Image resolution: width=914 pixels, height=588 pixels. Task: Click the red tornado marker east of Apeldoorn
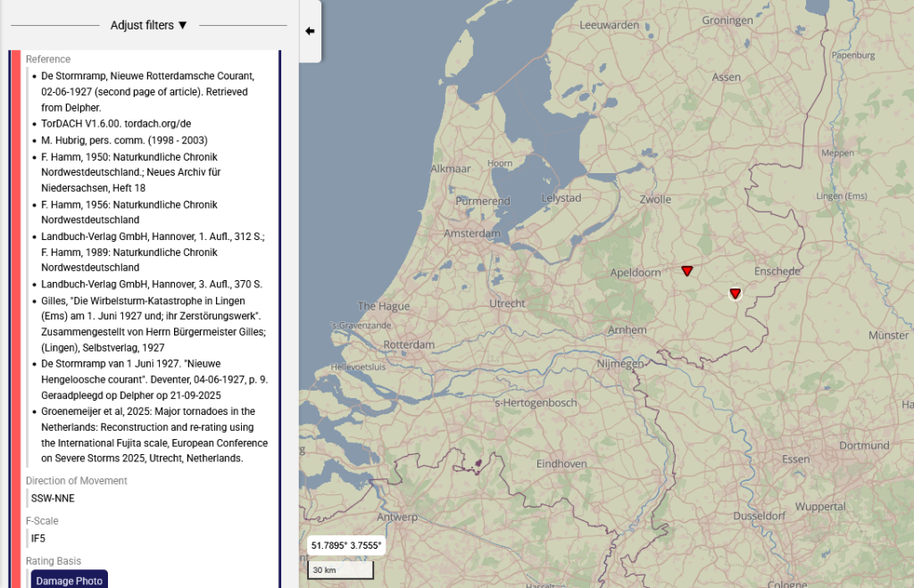point(686,270)
